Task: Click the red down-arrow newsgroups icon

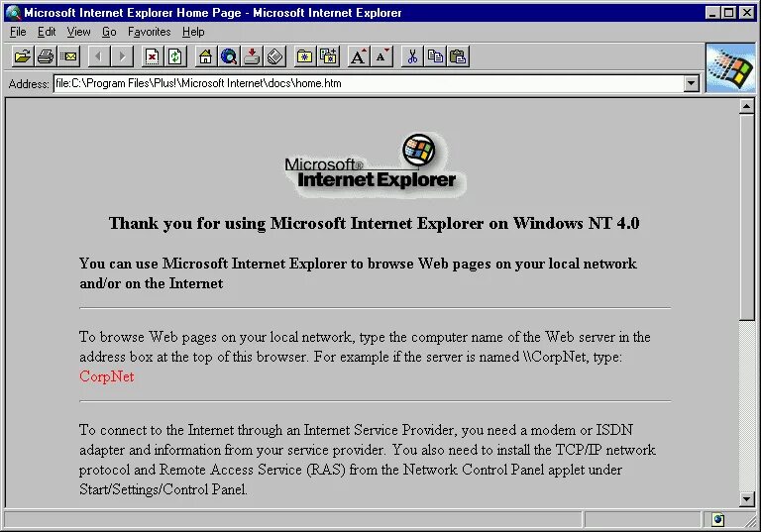Action: pos(252,56)
